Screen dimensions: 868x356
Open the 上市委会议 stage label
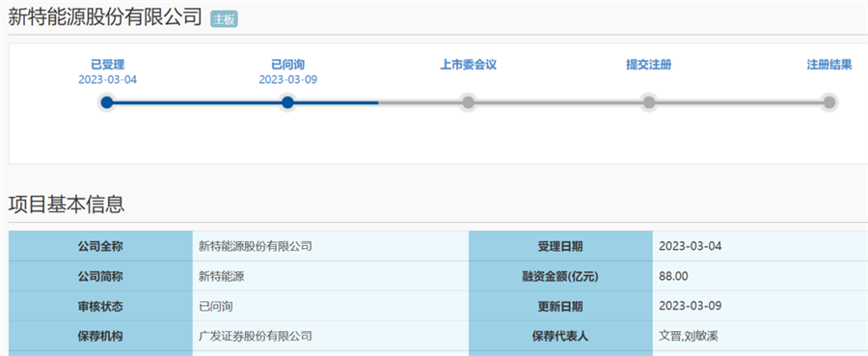pyautogui.click(x=469, y=65)
